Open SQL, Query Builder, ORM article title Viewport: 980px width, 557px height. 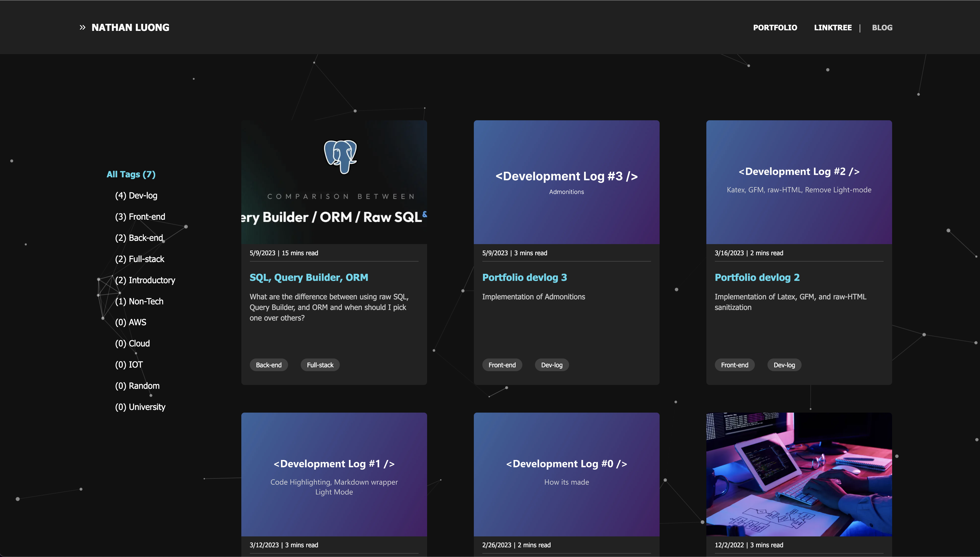click(309, 277)
